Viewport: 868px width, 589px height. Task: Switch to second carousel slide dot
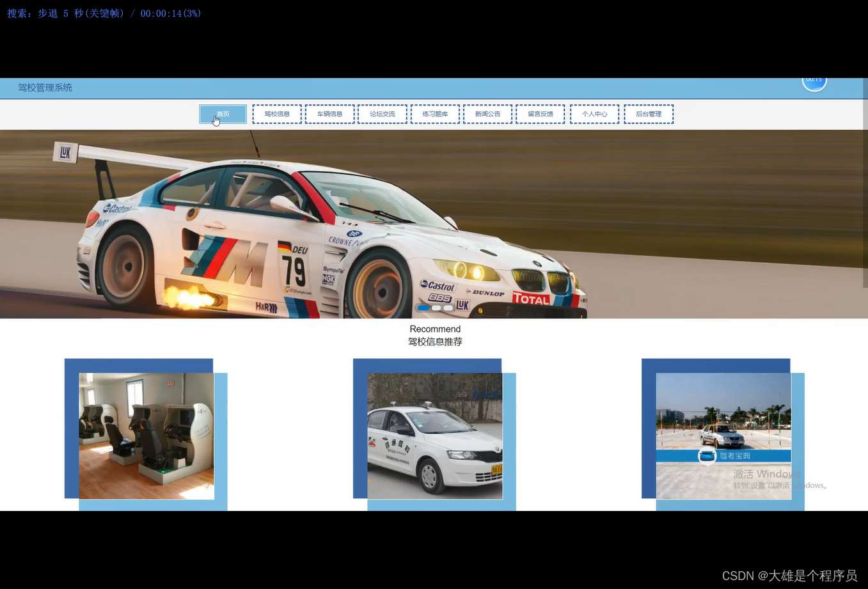[x=436, y=308]
